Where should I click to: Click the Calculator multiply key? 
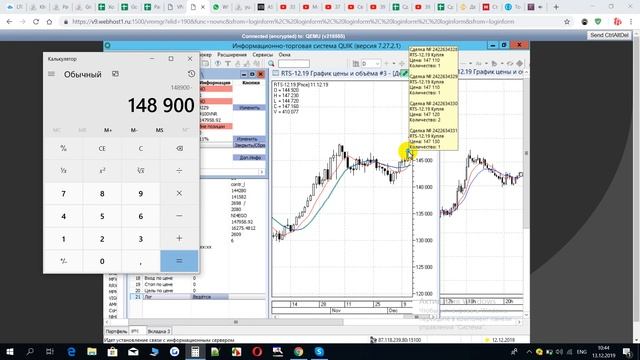pyautogui.click(x=179, y=193)
